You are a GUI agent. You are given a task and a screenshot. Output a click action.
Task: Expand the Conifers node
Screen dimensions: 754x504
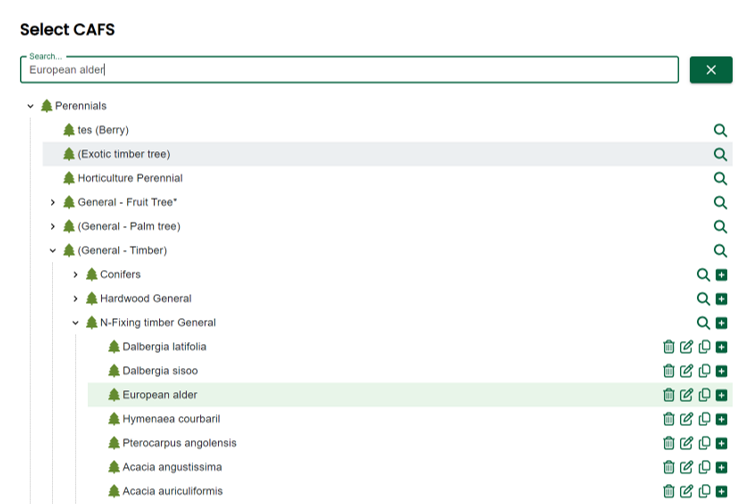75,275
